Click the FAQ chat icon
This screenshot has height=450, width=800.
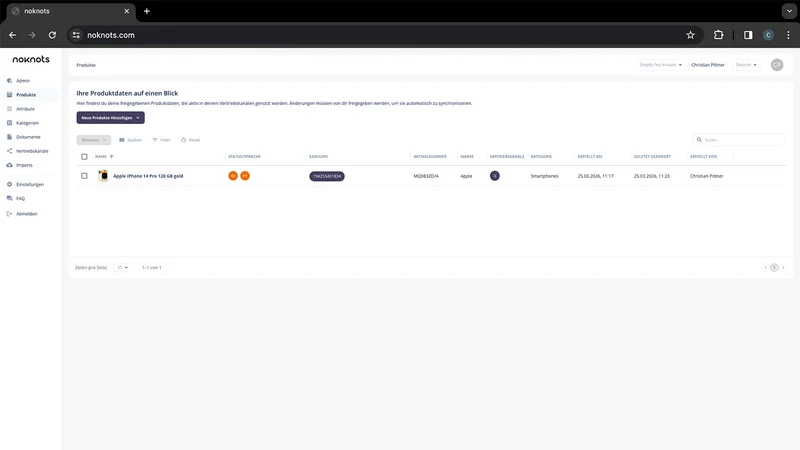[x=9, y=198]
